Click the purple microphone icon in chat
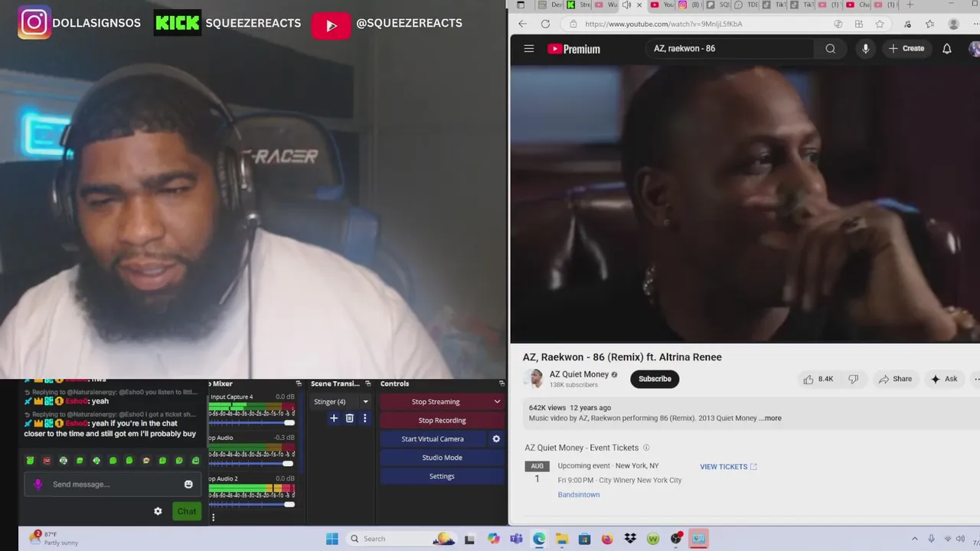The height and width of the screenshot is (551, 980). coord(38,484)
